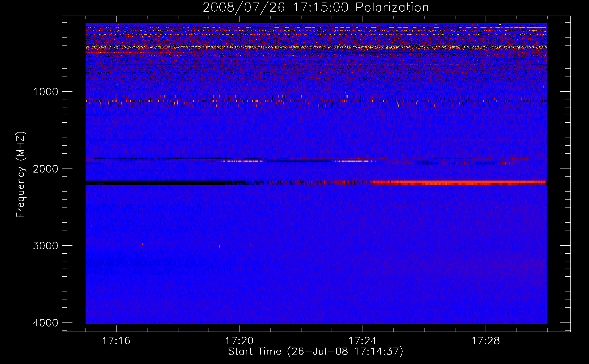Click the 17:28 time tick label
This screenshot has height=364, width=589.
tap(486, 341)
